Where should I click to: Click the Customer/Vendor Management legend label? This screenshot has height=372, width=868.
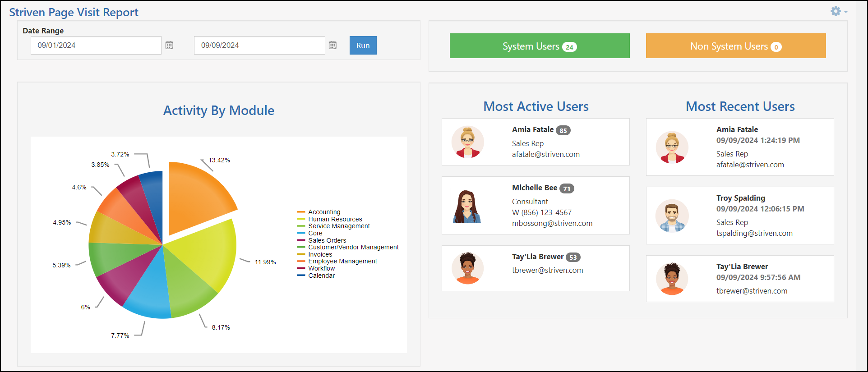point(353,247)
